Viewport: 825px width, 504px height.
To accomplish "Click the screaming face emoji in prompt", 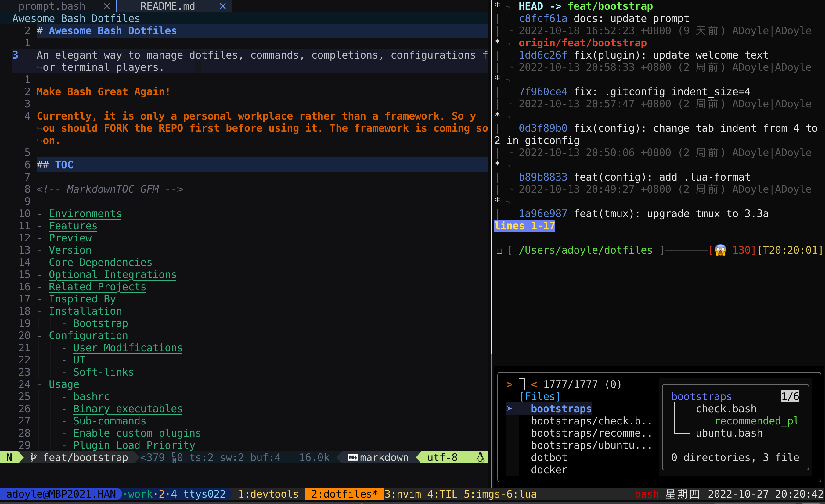I will 720,250.
